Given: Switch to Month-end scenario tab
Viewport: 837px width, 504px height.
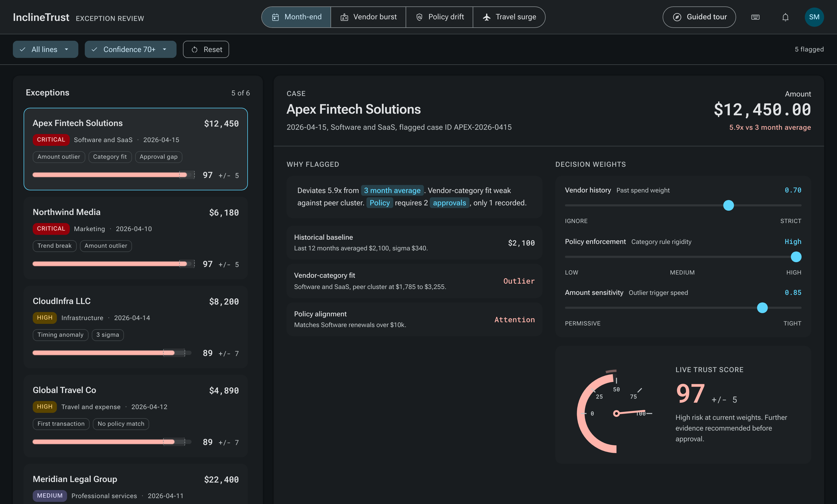Looking at the screenshot, I should pyautogui.click(x=296, y=17).
